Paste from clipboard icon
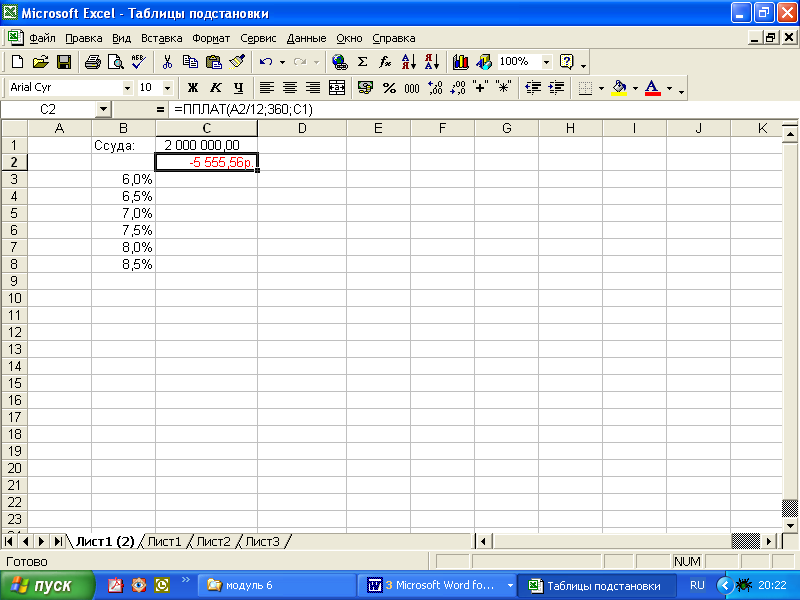 coord(214,62)
